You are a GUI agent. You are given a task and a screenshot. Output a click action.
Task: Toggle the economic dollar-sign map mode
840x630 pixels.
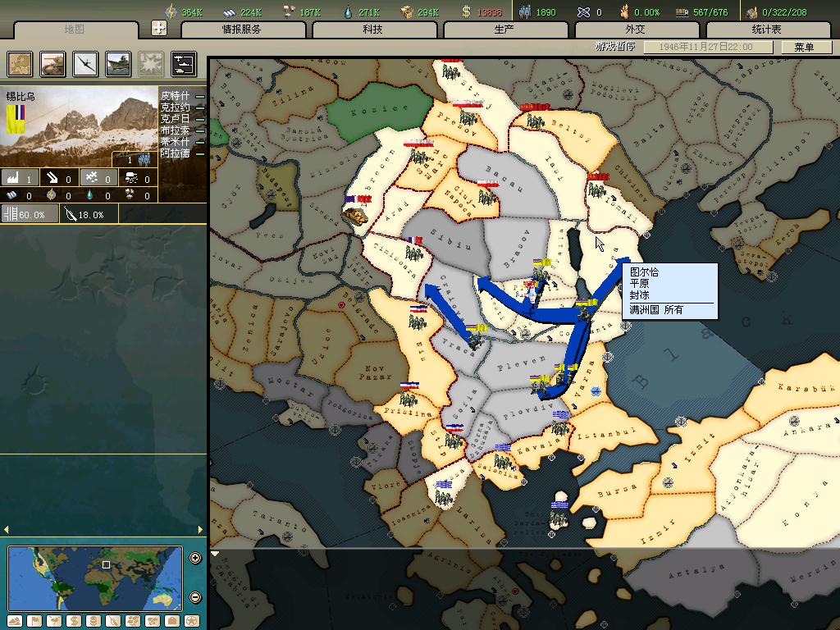(x=73, y=621)
